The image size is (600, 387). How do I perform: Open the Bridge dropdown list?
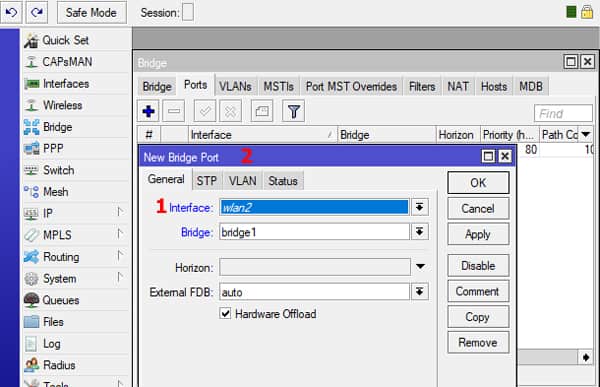pyautogui.click(x=420, y=232)
